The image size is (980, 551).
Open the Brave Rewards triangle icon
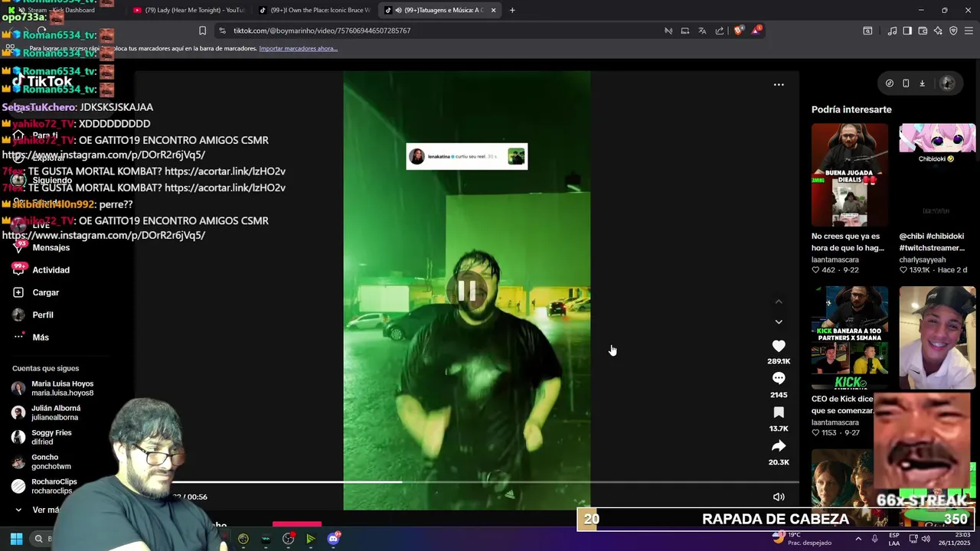[x=756, y=31]
